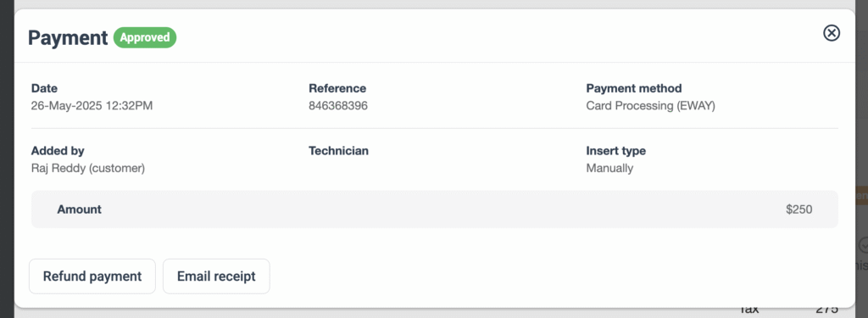Click the Payment method heading
This screenshot has height=318, width=868.
pyautogui.click(x=634, y=88)
